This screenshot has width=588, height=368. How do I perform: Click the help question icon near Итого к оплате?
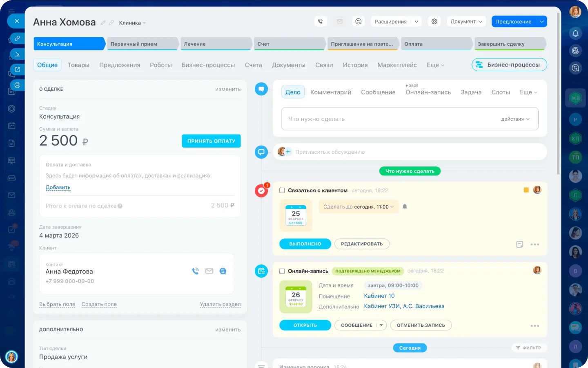(120, 206)
